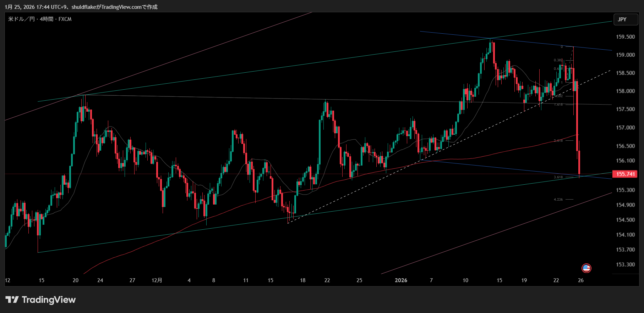The image size is (644, 313).
Task: Select the 2.618 Fibonacci level label
Action: click(558, 141)
